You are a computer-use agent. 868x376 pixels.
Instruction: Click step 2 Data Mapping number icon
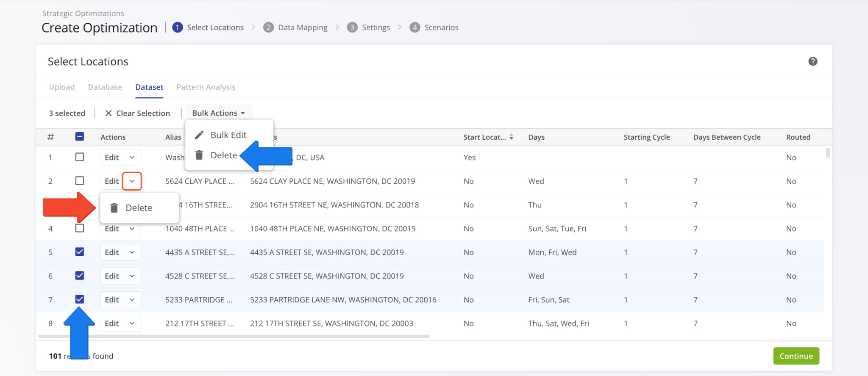pyautogui.click(x=268, y=28)
